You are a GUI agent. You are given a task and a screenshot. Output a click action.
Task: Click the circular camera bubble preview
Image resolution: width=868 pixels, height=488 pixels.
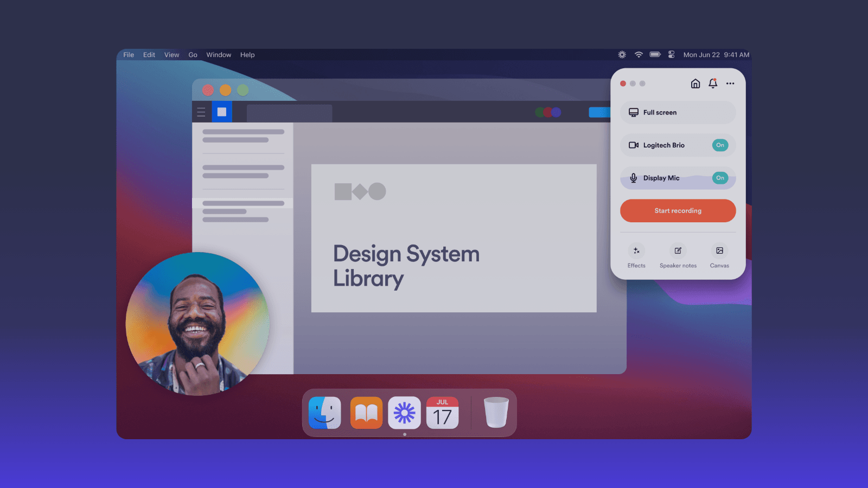click(x=197, y=324)
